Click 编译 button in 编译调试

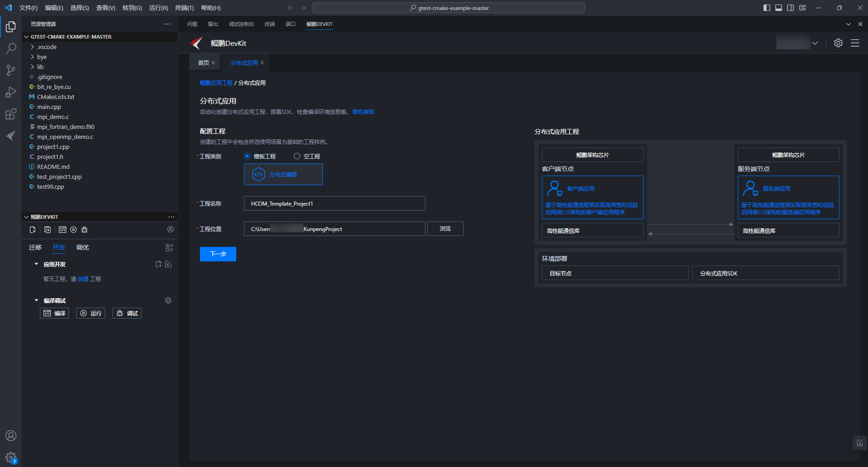coord(54,313)
